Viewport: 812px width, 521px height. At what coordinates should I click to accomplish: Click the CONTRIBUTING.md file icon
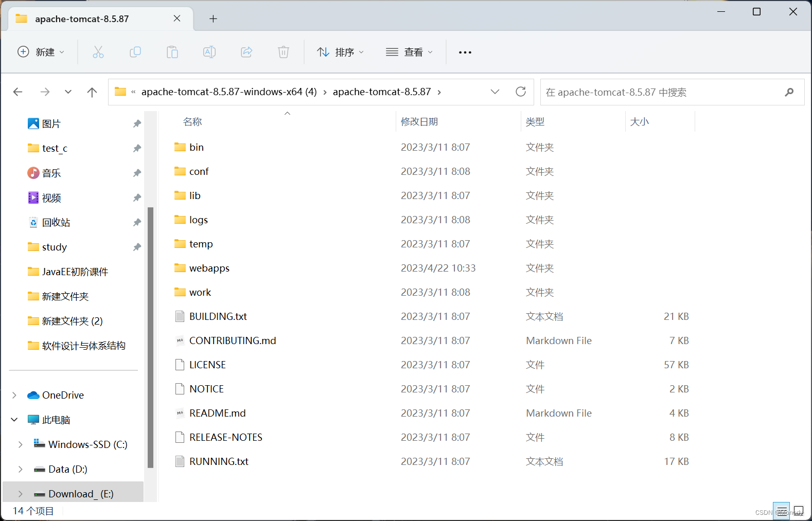click(x=180, y=340)
